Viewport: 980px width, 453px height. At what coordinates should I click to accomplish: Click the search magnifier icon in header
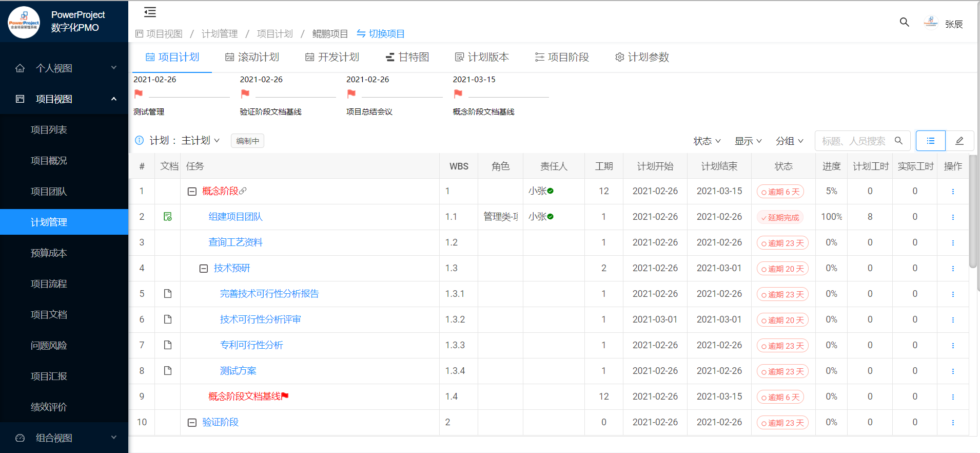tap(904, 22)
